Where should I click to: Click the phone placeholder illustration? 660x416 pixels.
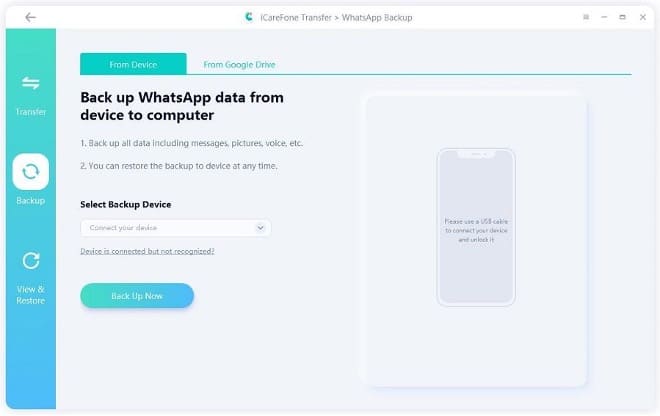476,227
